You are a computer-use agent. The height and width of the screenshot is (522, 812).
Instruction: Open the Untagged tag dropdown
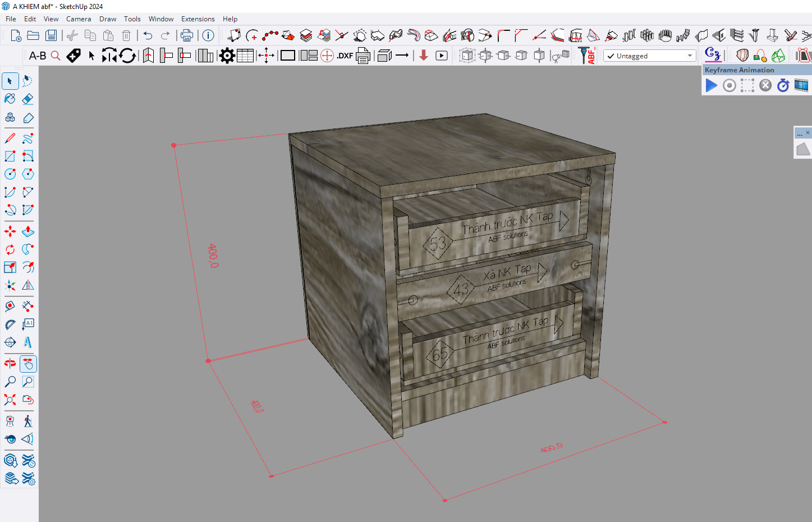(649, 56)
